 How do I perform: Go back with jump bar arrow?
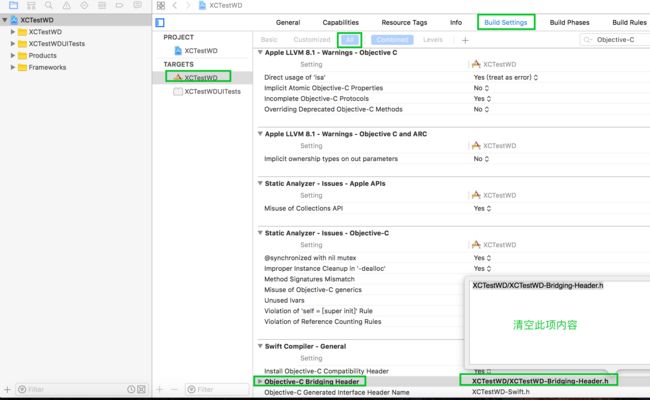[x=175, y=5]
